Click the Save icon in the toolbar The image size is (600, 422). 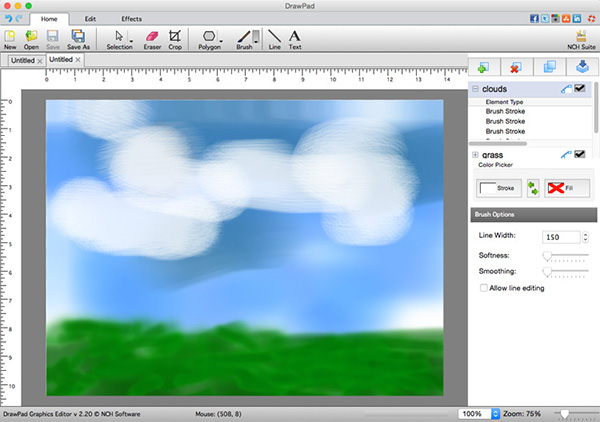click(x=53, y=39)
